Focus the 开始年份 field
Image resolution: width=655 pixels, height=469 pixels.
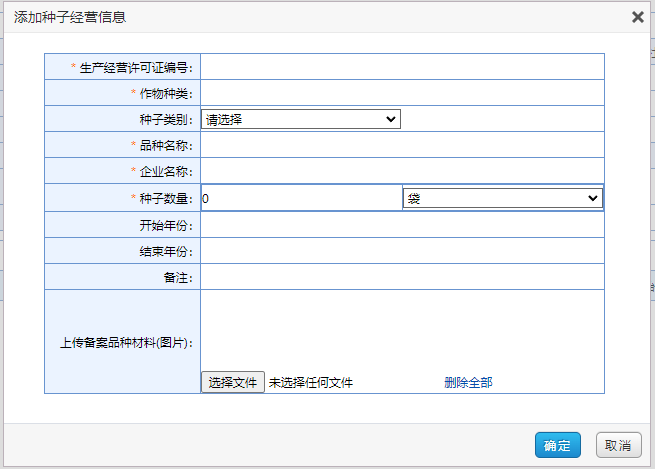tap(402, 225)
